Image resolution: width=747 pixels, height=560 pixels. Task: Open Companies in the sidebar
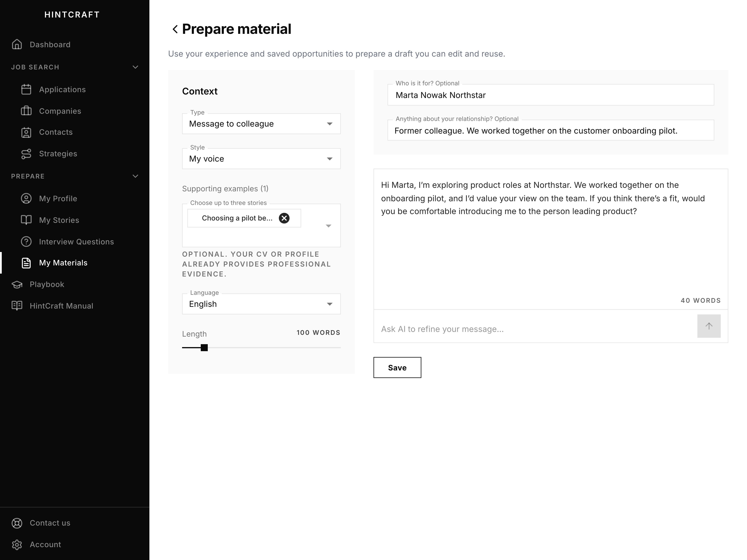(60, 111)
